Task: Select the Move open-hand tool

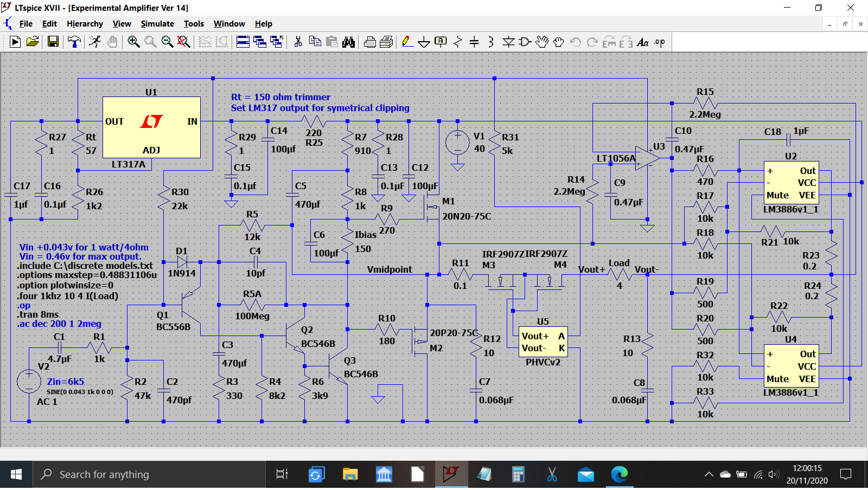Action: pyautogui.click(x=542, y=42)
